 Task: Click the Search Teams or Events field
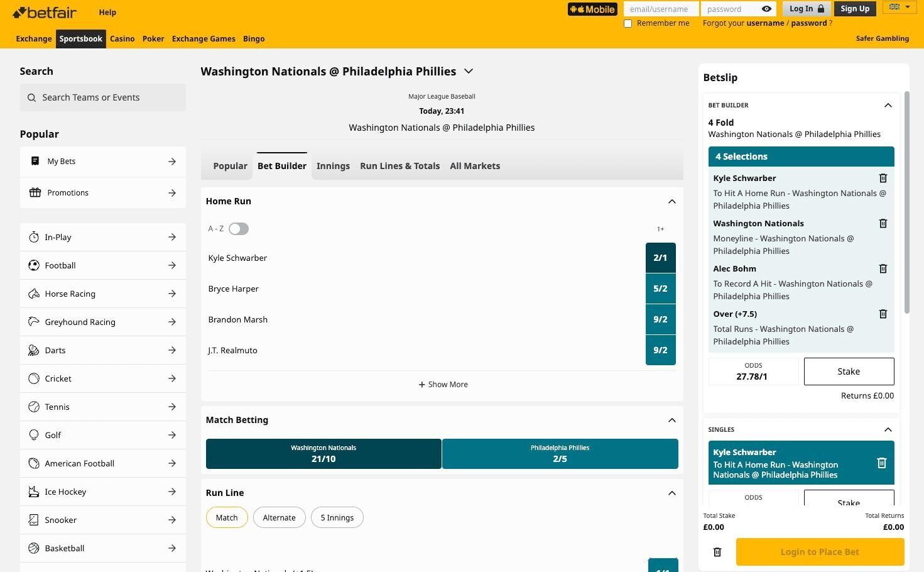point(103,97)
